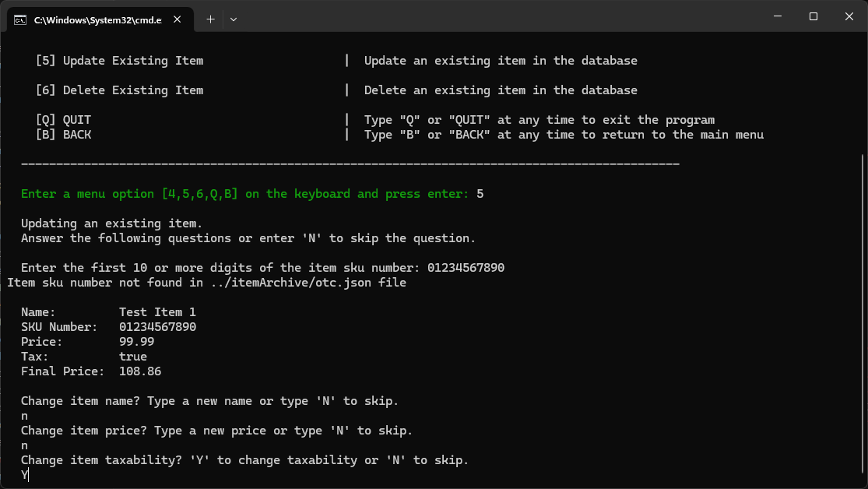Maximize the terminal window
Screen dimensions: 868x489
pyautogui.click(x=814, y=16)
